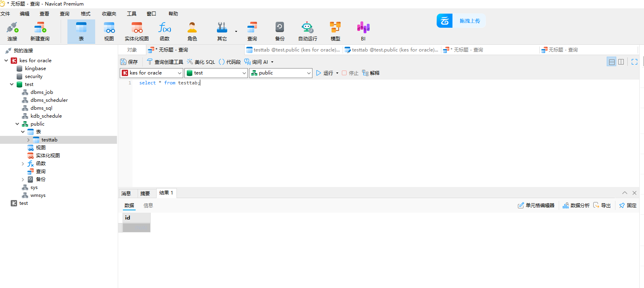The height and width of the screenshot is (288, 644).
Task: Open the 帮助 menu
Action: pos(173,14)
